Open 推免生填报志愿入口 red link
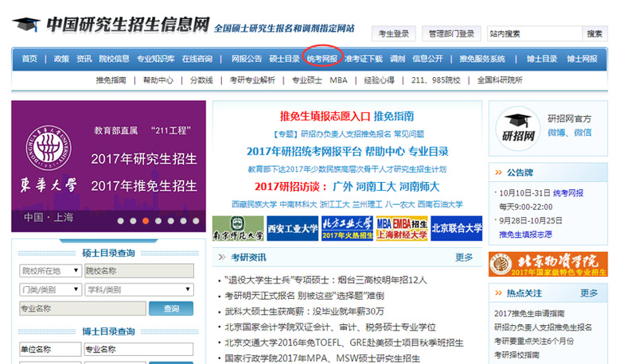635x364 pixels. point(325,117)
